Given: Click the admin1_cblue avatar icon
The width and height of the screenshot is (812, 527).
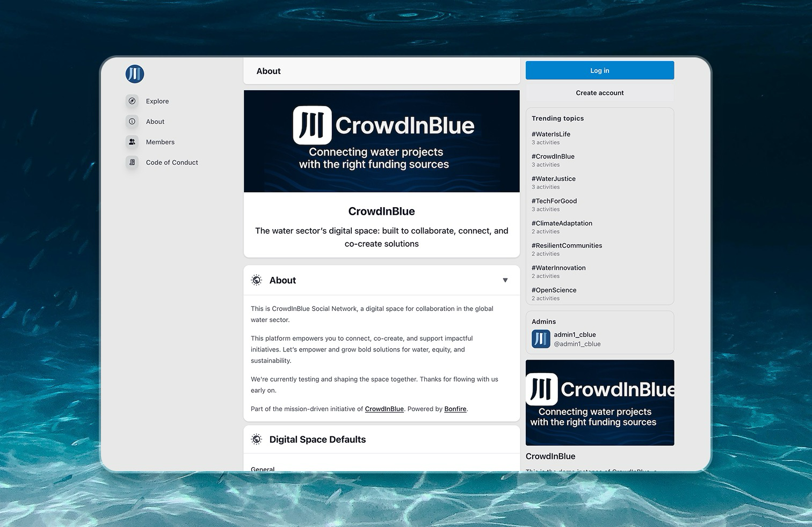Looking at the screenshot, I should point(540,339).
